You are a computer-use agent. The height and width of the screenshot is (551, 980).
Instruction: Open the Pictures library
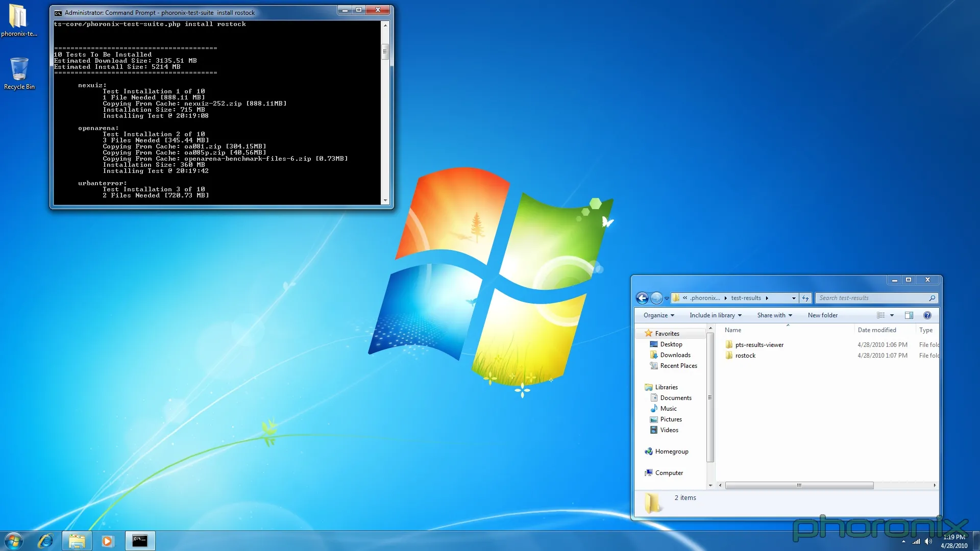pyautogui.click(x=671, y=419)
